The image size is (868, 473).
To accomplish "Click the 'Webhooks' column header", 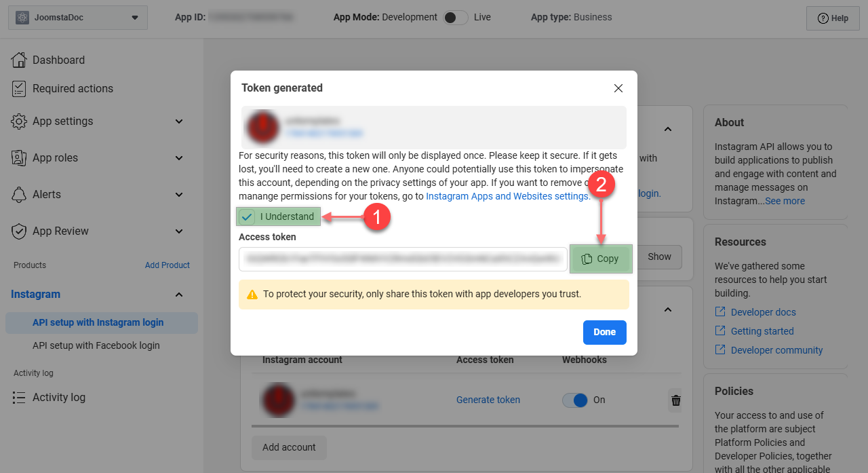I will [x=584, y=360].
